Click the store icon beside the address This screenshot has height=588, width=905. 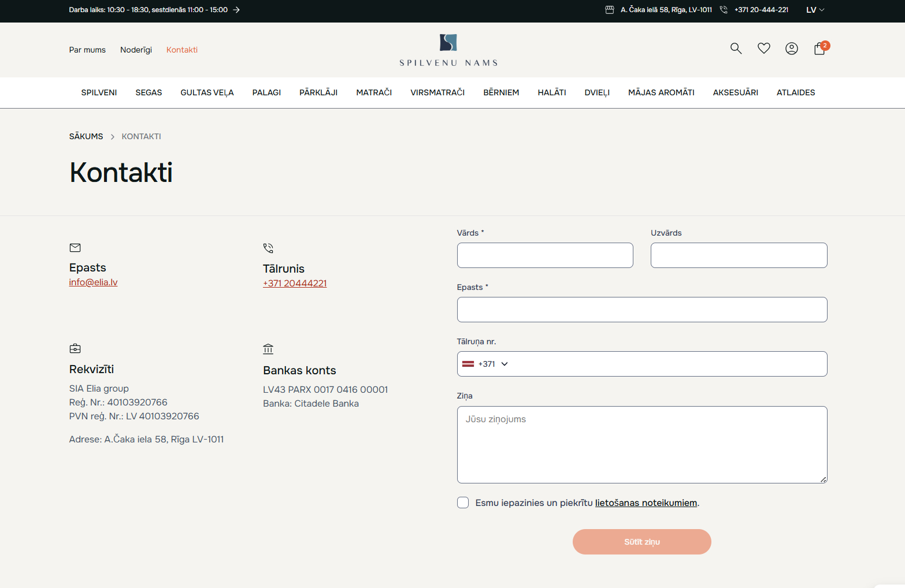click(609, 10)
